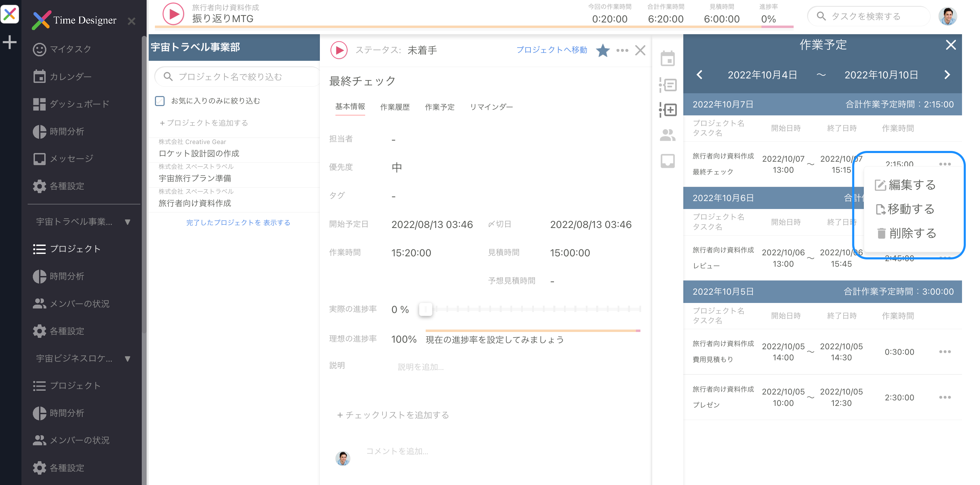Viewport: 980px width, 485px height.
Task: Click プロジェクトへ移動 link
Action: tap(552, 50)
